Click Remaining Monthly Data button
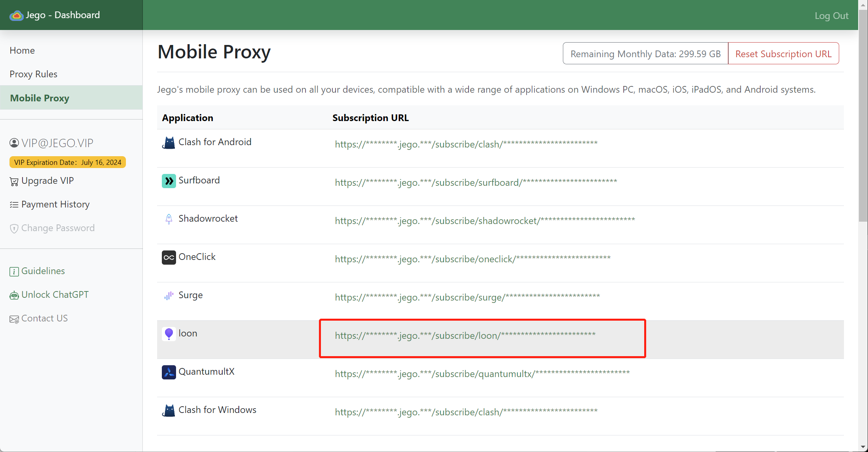868x452 pixels. pos(645,53)
